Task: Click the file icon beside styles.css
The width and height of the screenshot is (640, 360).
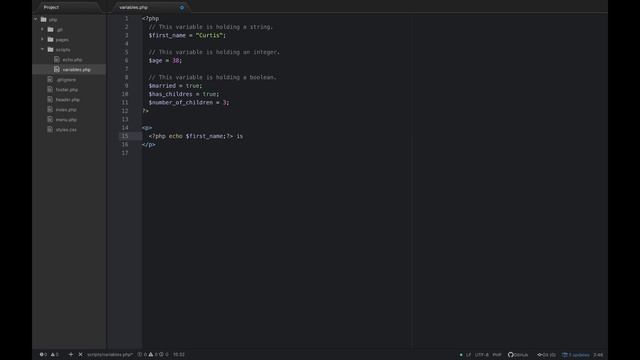Action: 50,129
